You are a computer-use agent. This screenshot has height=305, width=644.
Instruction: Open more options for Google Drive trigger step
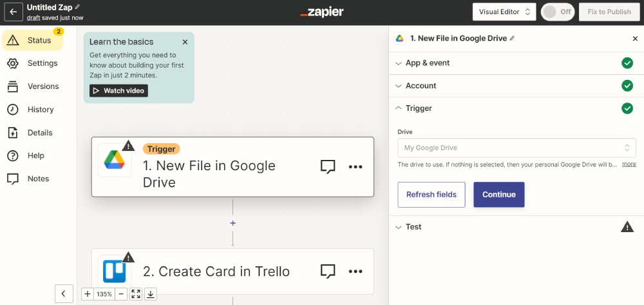[x=355, y=167]
